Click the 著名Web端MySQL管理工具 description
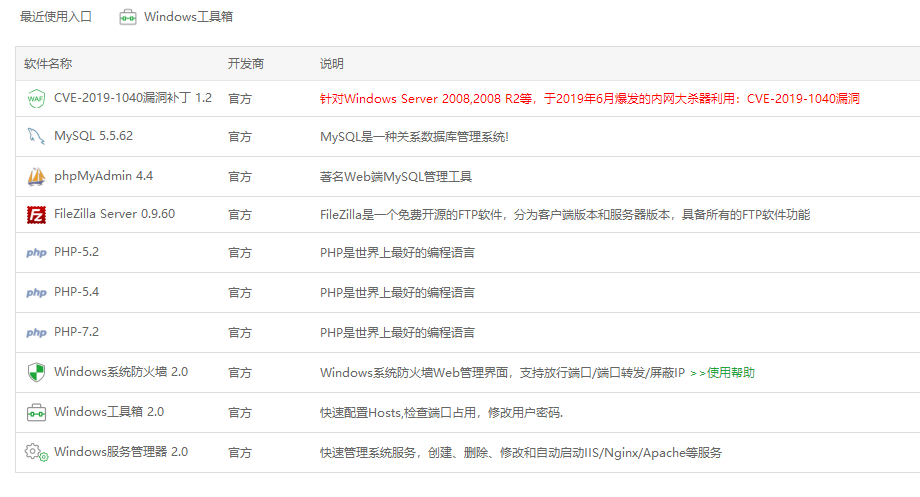920x497 pixels. (x=396, y=177)
